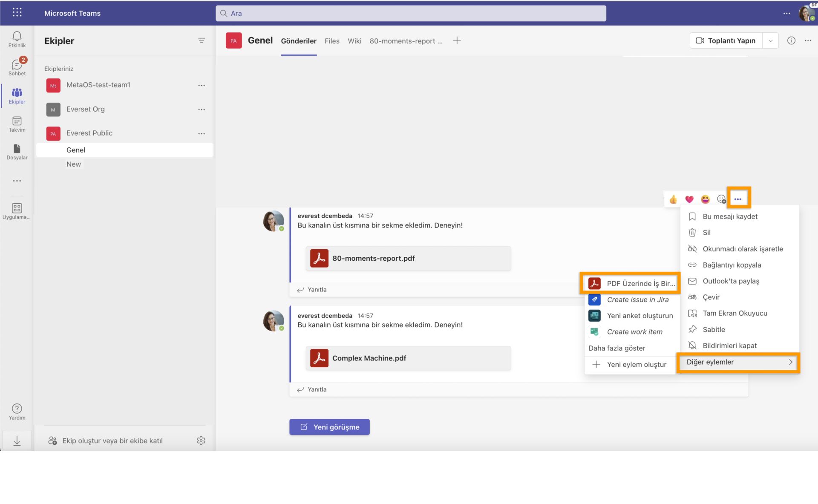Click the heart reaction icon
The height and width of the screenshot is (504, 818).
pyautogui.click(x=689, y=199)
